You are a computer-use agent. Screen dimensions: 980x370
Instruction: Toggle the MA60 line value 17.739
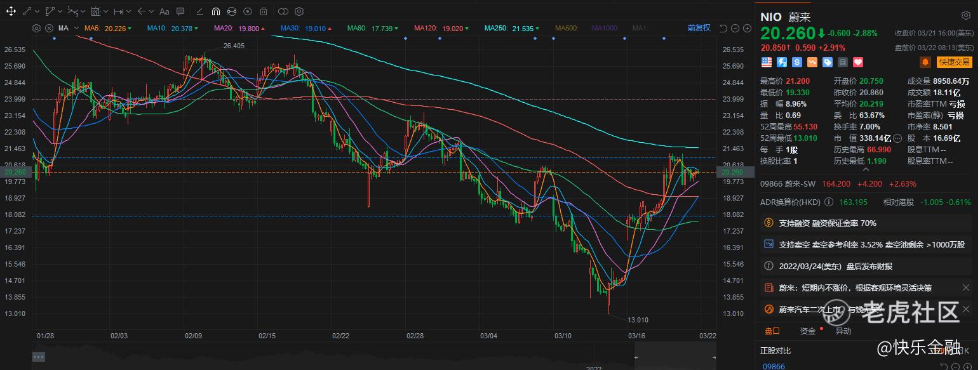click(x=373, y=28)
